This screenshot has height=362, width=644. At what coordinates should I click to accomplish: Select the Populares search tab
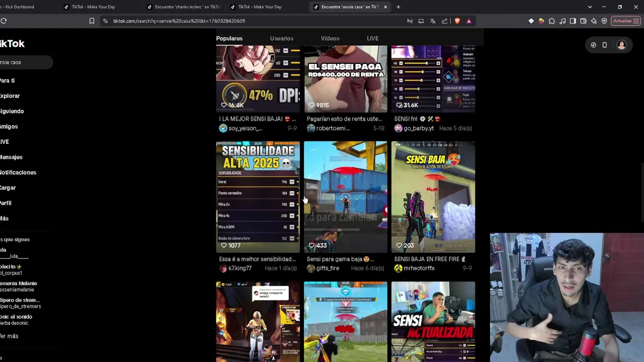229,38
